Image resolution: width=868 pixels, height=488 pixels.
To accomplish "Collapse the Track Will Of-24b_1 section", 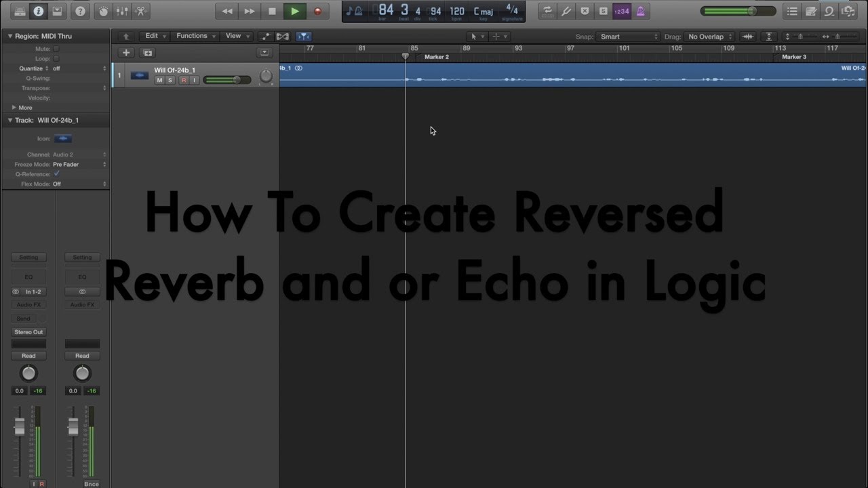I will coord(10,120).
